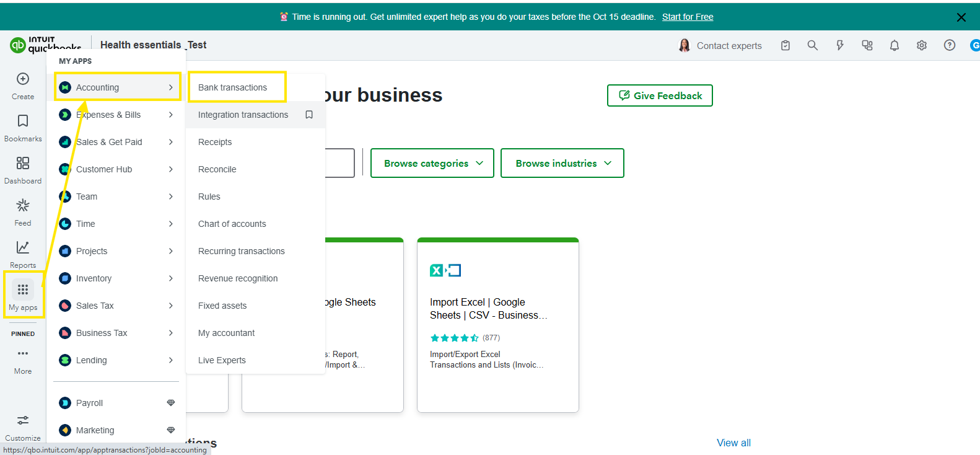This screenshot has width=980, height=455.
Task: Open the tasks clipboard icon in header
Action: tap(785, 45)
